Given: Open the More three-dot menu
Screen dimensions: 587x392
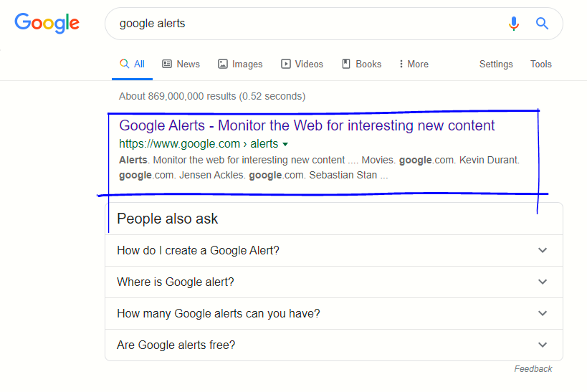Looking at the screenshot, I should click(x=401, y=64).
